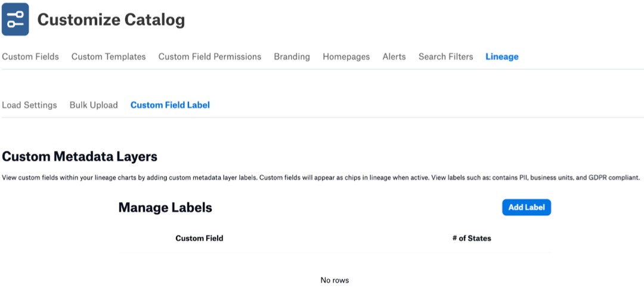Viewport: 644px width, 288px height.
Task: Open the Search Filters tab
Action: tap(445, 57)
